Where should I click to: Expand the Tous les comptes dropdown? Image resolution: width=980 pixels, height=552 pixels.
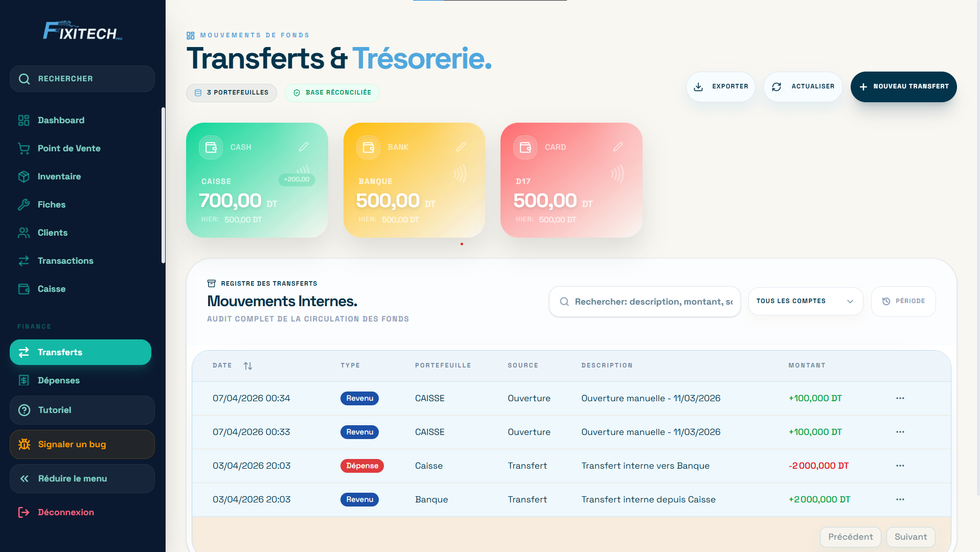(805, 302)
